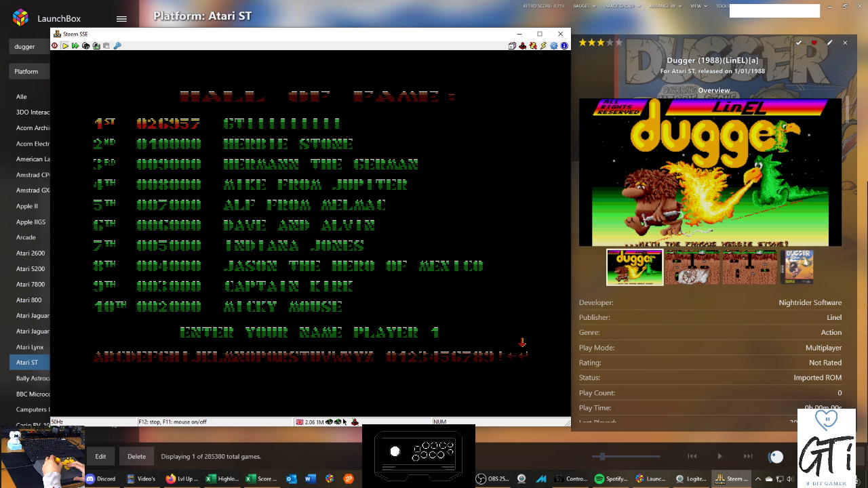868x488 pixels.
Task: Select the Arcade platform in the sidebar
Action: tap(26, 238)
